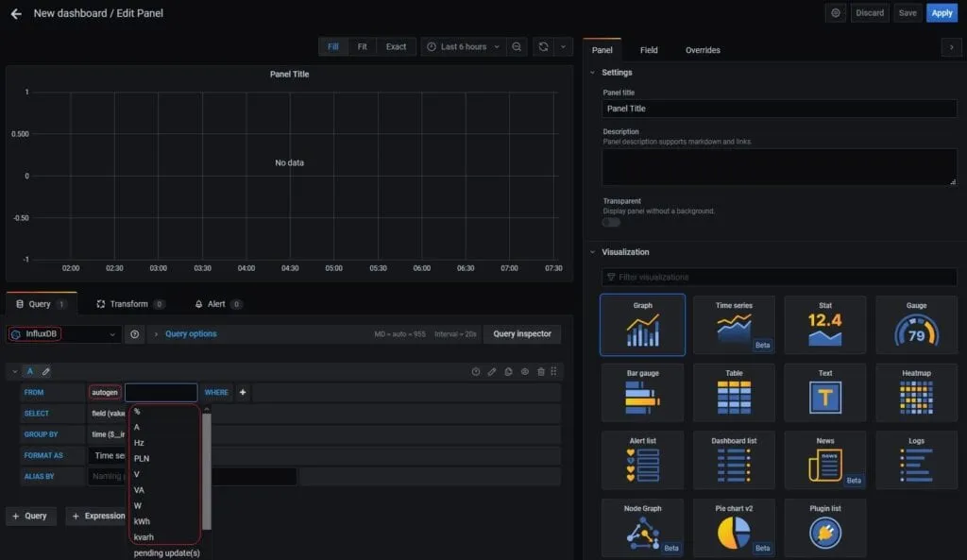
Task: Expand Query options
Action: (191, 334)
